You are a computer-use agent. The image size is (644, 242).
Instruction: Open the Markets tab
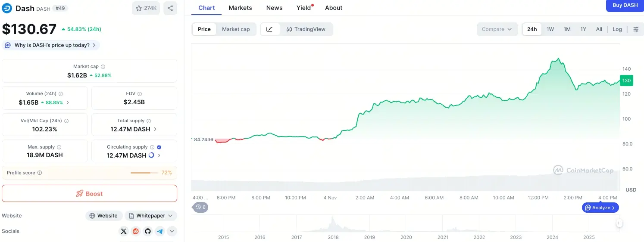coord(240,8)
